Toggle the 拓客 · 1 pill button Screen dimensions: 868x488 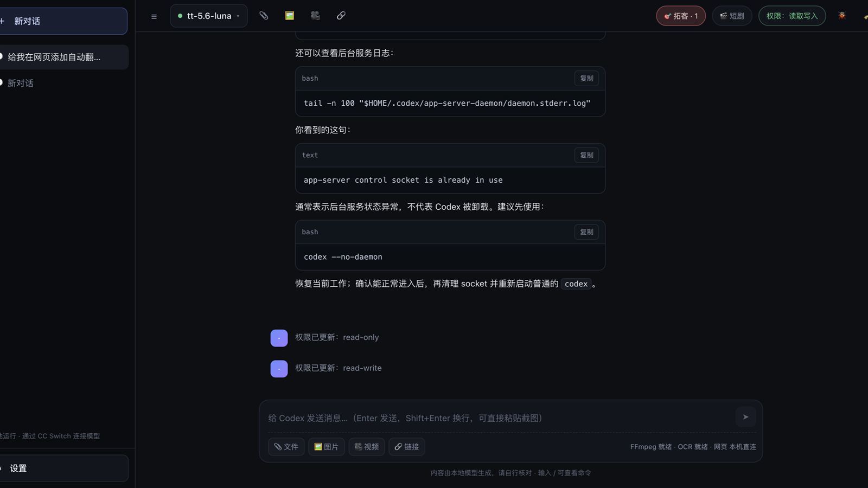(x=681, y=16)
